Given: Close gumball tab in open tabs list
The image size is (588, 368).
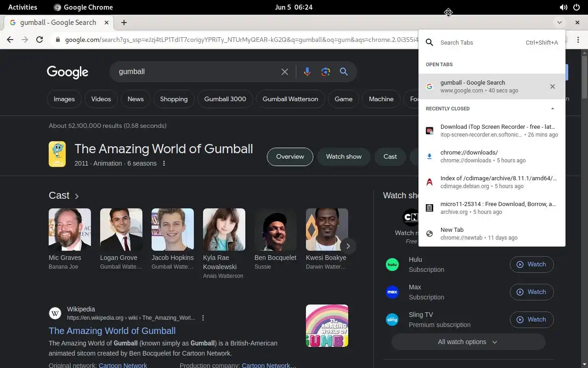Looking at the screenshot, I should click(x=553, y=86).
